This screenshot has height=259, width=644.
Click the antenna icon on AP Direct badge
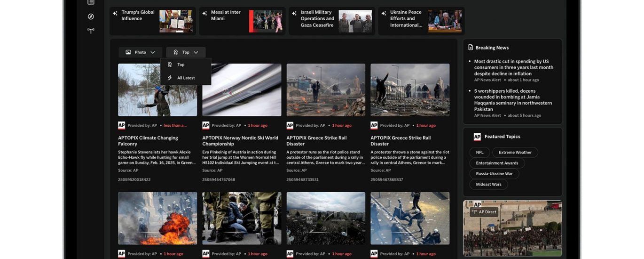coord(474,212)
